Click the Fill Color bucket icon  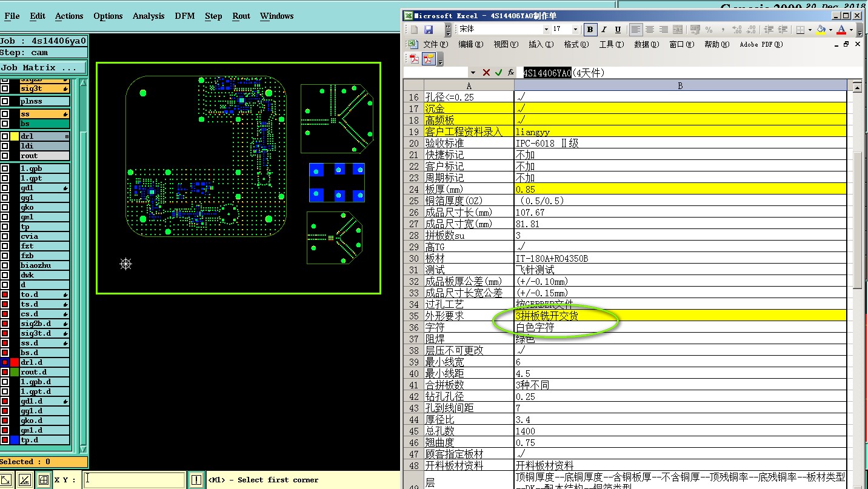click(x=821, y=30)
